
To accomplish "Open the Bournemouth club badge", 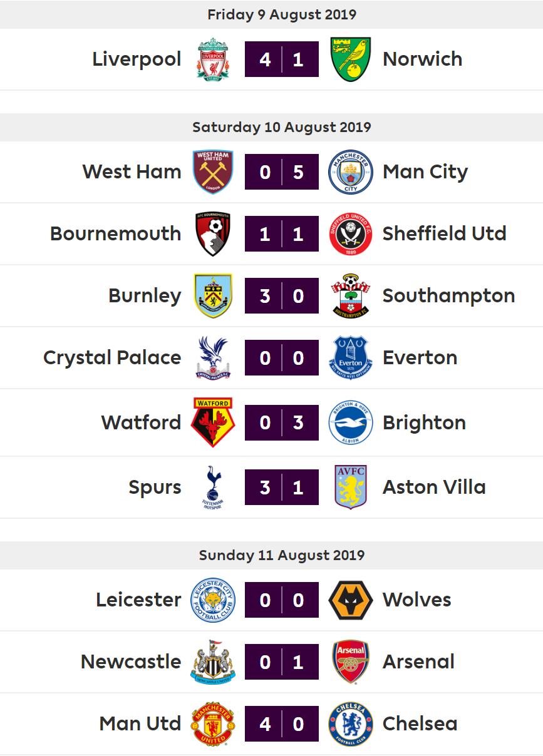I will coord(213,233).
